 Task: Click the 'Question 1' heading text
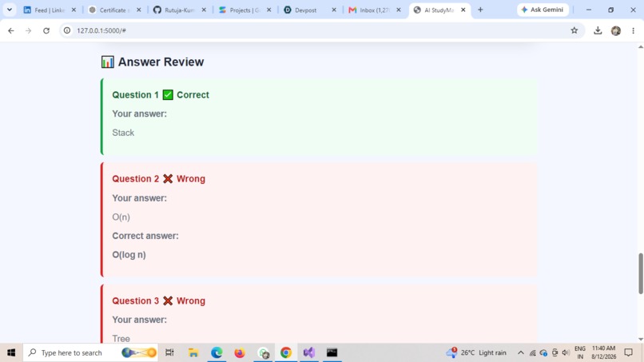tap(136, 95)
